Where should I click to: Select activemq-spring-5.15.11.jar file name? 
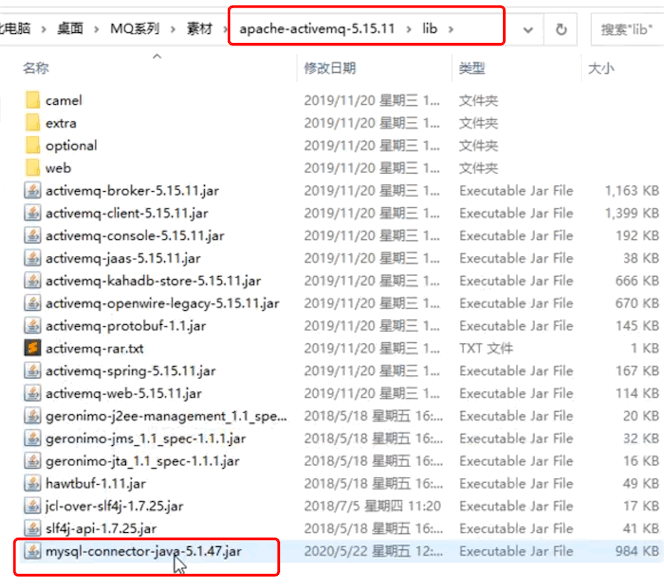(130, 371)
